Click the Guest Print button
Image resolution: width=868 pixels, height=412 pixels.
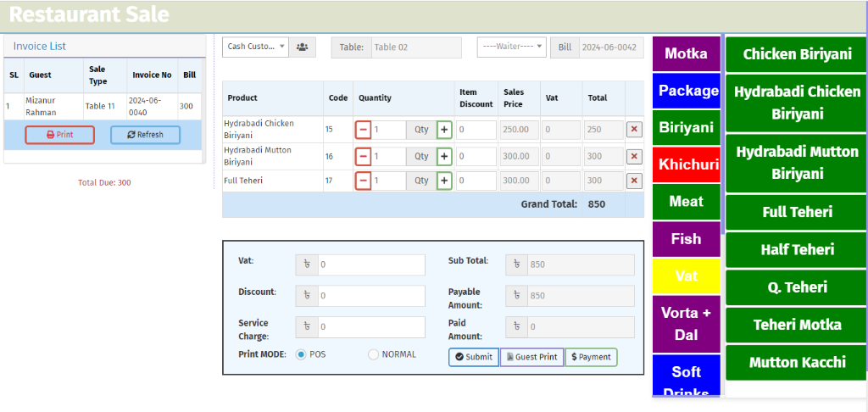[x=532, y=357]
